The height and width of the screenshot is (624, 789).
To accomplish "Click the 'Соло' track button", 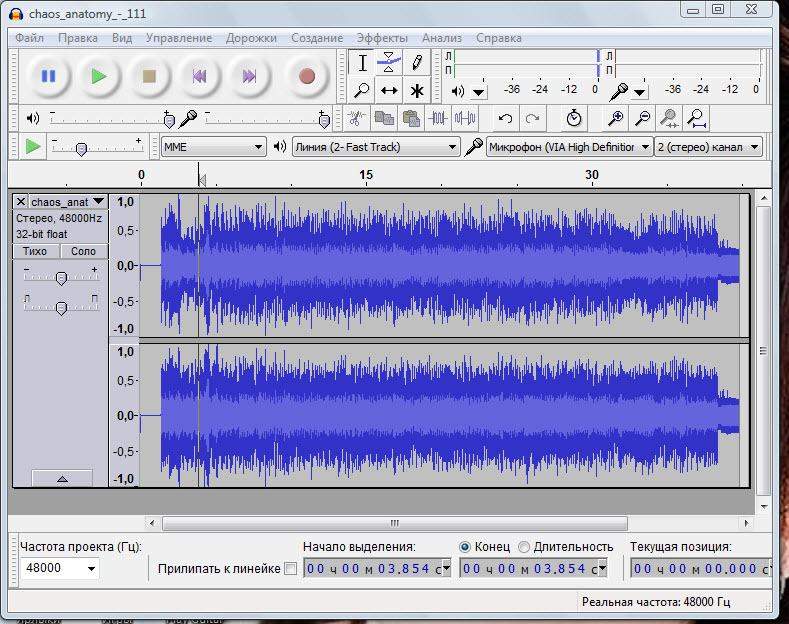I will click(83, 251).
